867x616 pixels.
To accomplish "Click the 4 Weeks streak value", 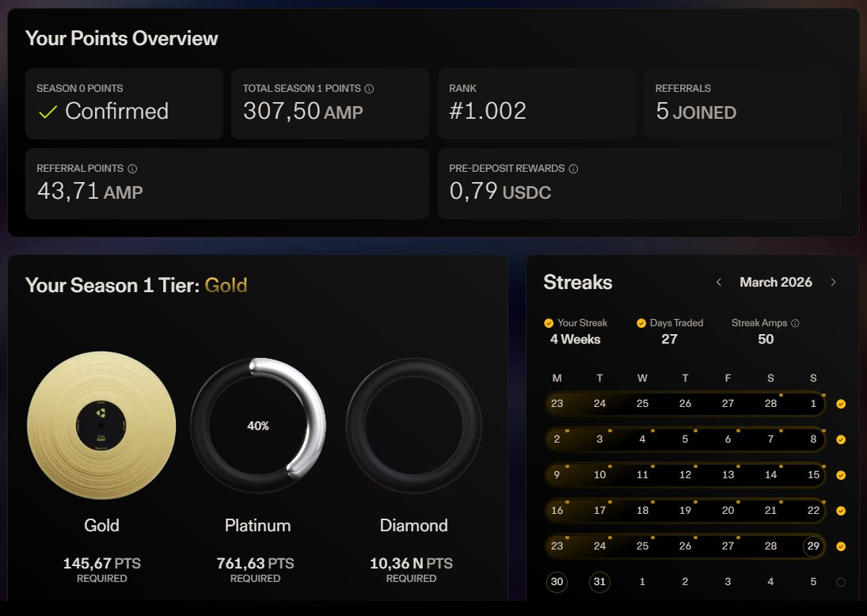I will coord(575,339).
